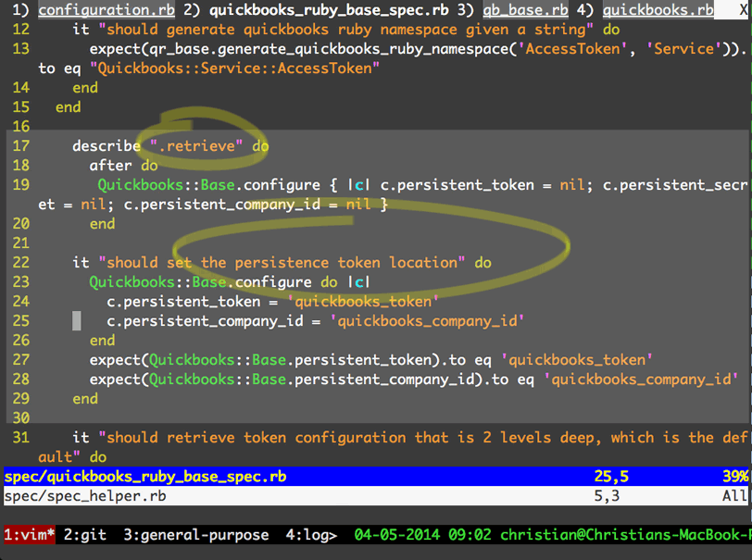The width and height of the screenshot is (752, 560).
Task: Click line number 22 in the gutter
Action: (x=20, y=262)
